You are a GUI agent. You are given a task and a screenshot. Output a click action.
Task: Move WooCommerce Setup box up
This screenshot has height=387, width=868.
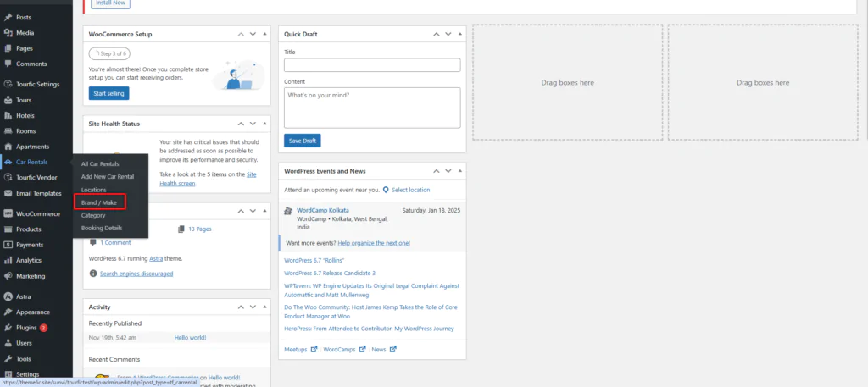(241, 34)
